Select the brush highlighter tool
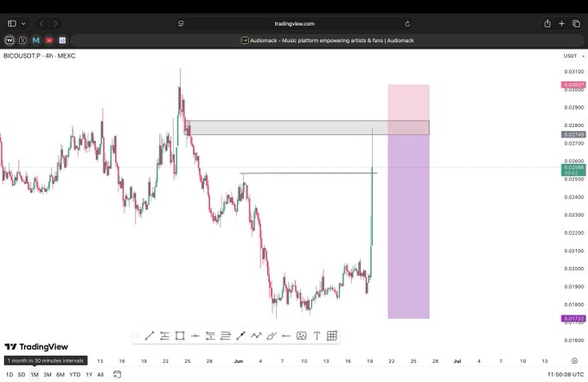The image size is (588, 382). point(272,336)
